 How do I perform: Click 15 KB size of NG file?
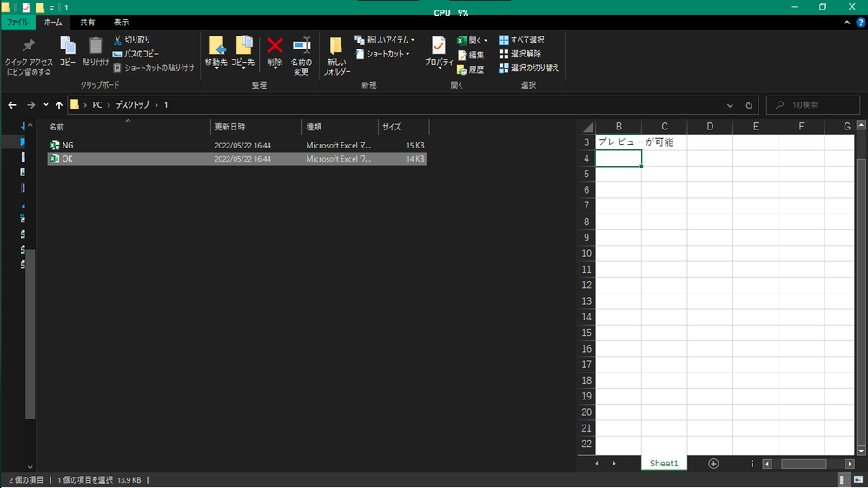point(415,146)
